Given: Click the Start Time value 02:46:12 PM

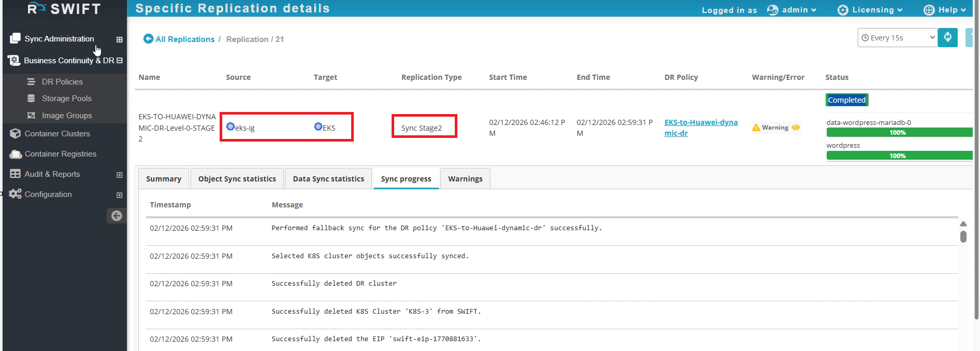Looking at the screenshot, I should tap(527, 128).
